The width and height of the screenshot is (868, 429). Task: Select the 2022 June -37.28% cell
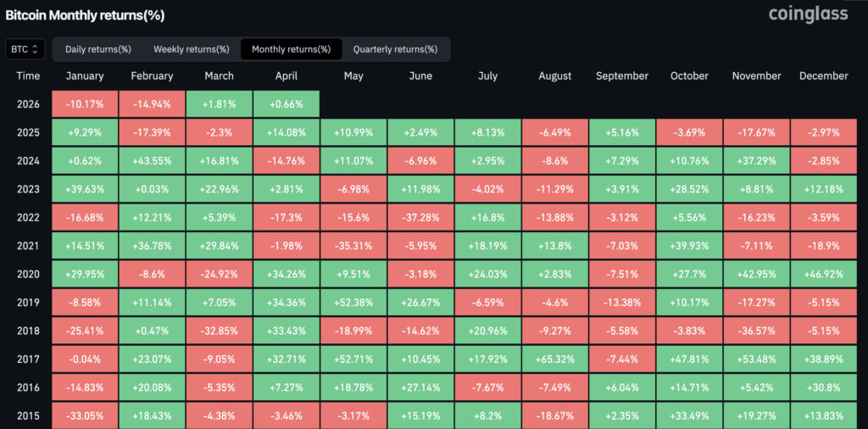pos(420,217)
